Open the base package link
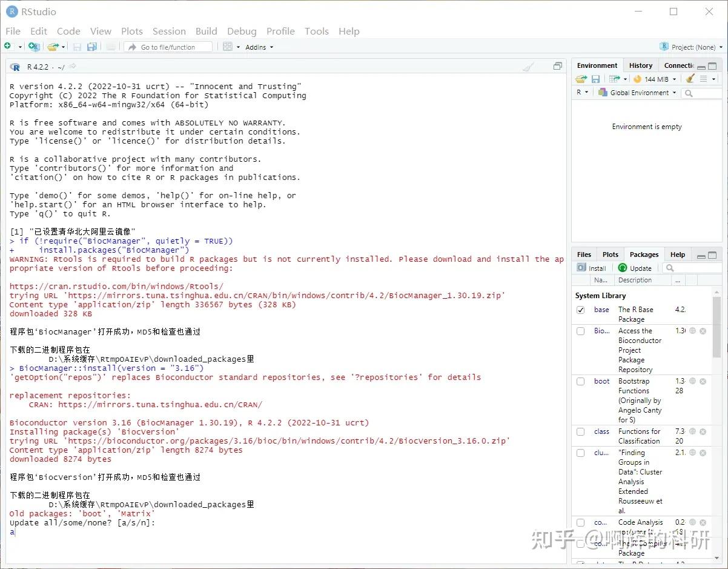728x569 pixels. click(601, 310)
